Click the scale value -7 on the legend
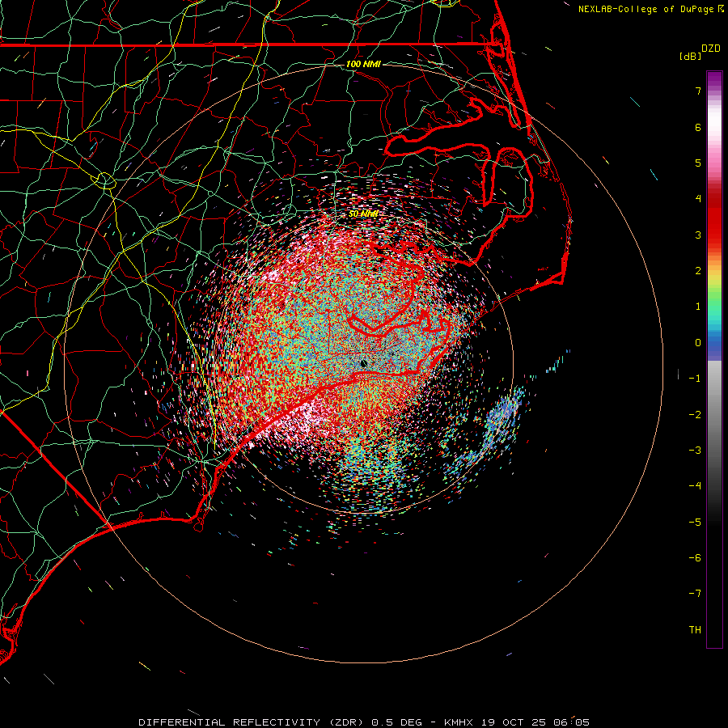The image size is (728, 728). click(x=695, y=594)
